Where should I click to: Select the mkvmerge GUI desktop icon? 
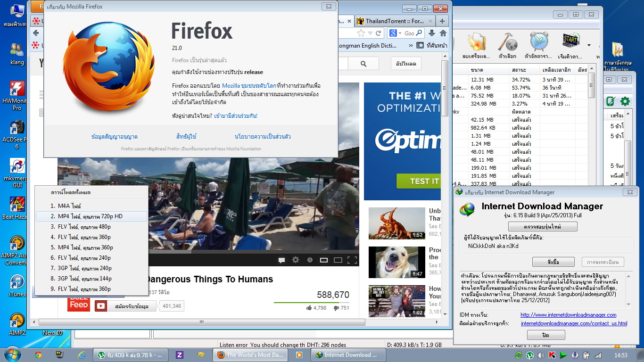tap(17, 173)
